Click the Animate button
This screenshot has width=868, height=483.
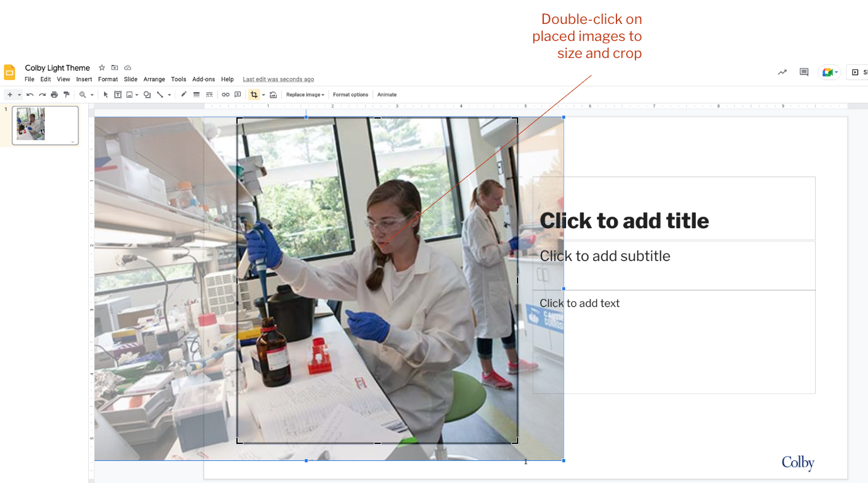point(387,95)
